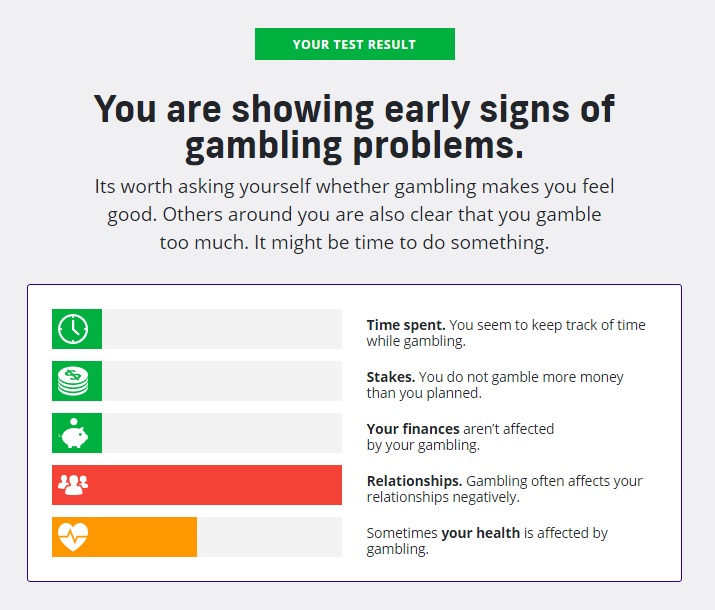715x610 pixels.
Task: Click the 'your health' bold text
Action: click(x=481, y=533)
